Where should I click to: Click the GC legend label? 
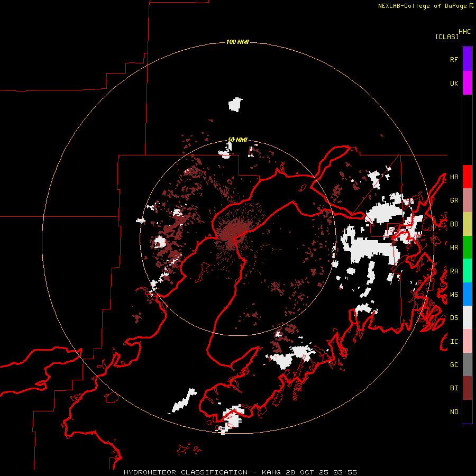tap(454, 365)
